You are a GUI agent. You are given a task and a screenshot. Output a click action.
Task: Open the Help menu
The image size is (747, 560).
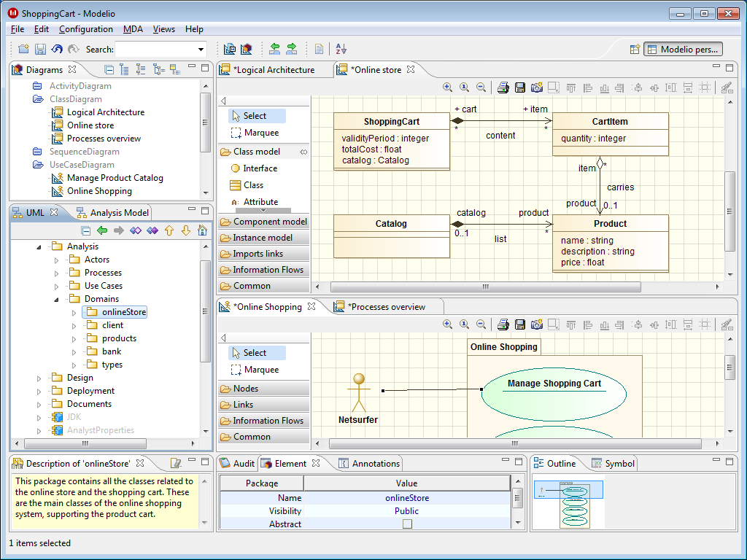[x=194, y=29]
